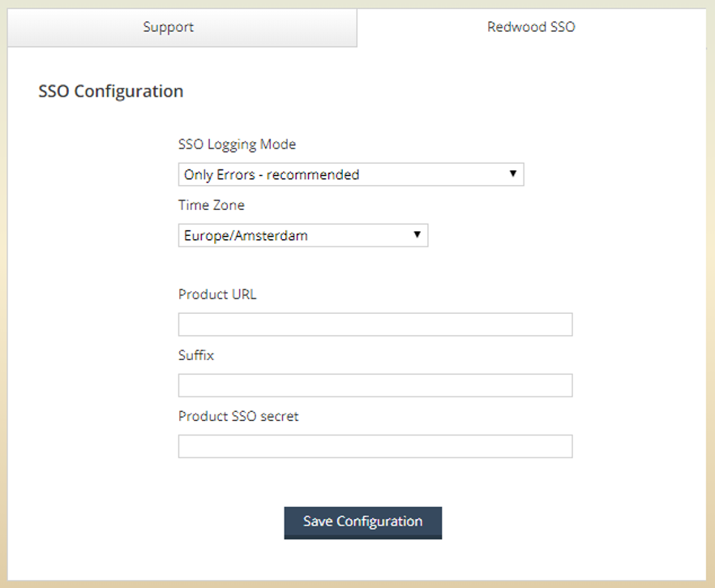715x588 pixels.
Task: Focus the Suffix text field
Action: pos(375,385)
